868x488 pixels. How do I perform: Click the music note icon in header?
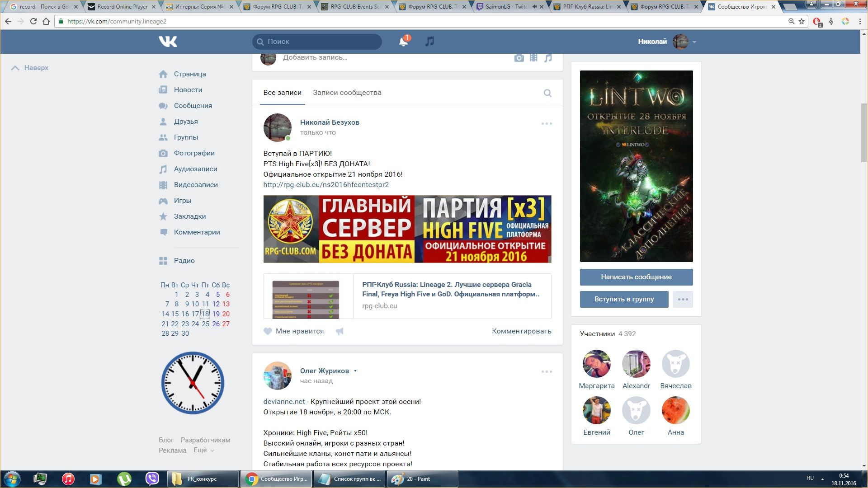(x=429, y=42)
